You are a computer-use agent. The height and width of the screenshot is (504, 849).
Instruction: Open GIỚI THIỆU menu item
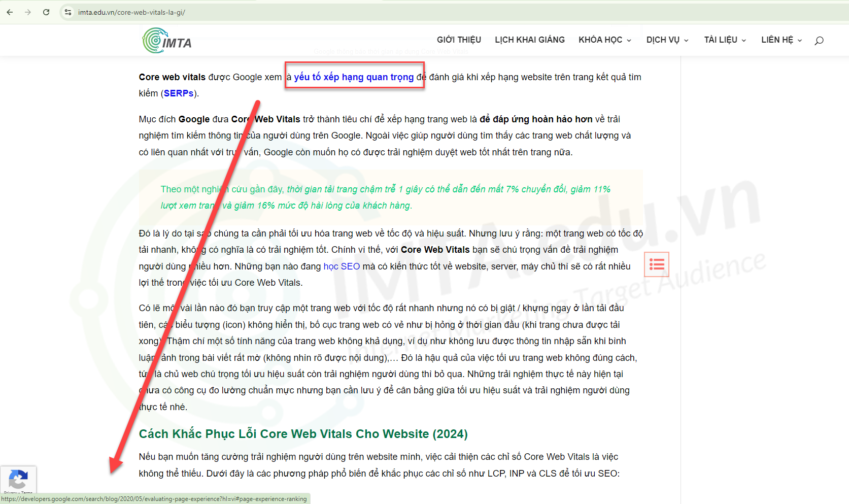coord(459,40)
